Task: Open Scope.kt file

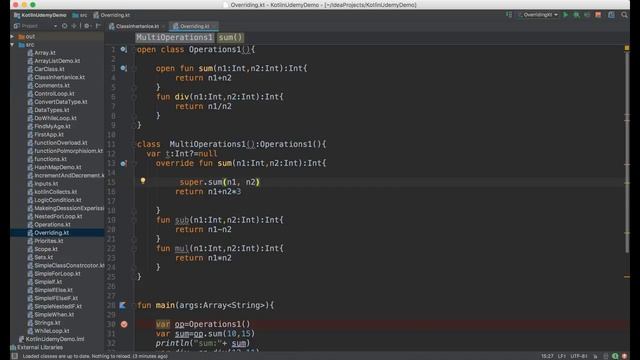Action: tap(42, 249)
